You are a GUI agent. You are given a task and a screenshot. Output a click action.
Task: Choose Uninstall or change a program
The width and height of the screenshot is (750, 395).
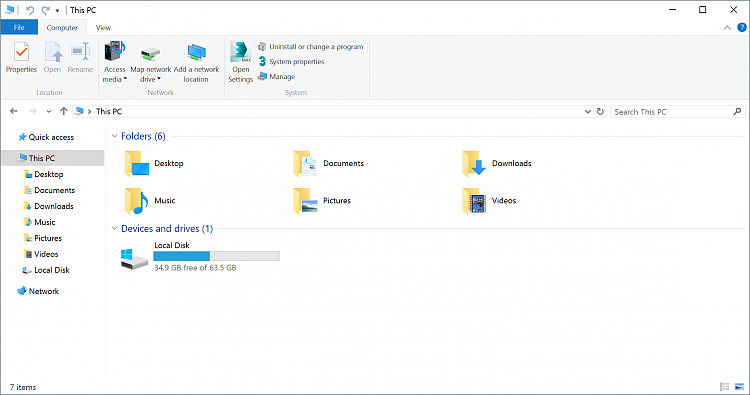pos(311,47)
